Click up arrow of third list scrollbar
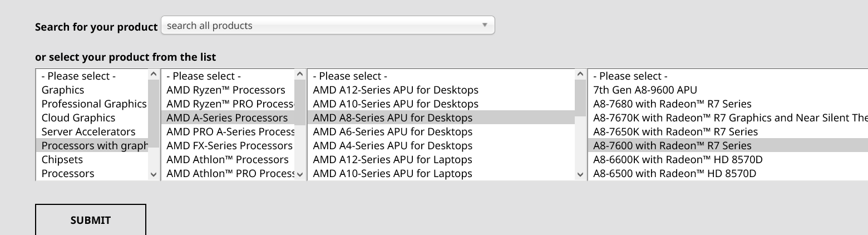The height and width of the screenshot is (235, 868). (x=580, y=74)
